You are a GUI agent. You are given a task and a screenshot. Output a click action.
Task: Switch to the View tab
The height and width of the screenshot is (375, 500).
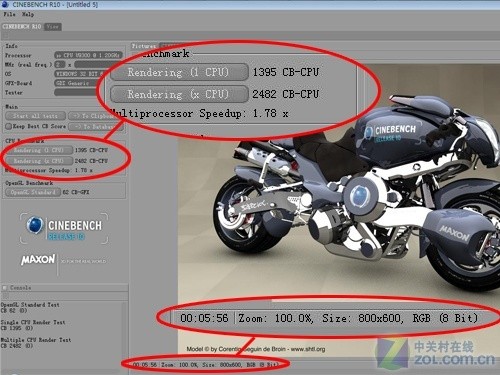click(53, 26)
